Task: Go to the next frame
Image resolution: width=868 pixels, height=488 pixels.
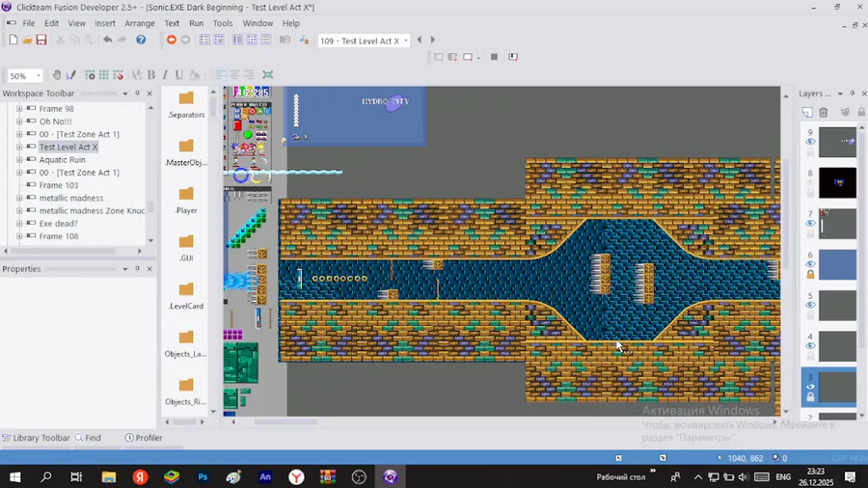Action: click(x=433, y=40)
